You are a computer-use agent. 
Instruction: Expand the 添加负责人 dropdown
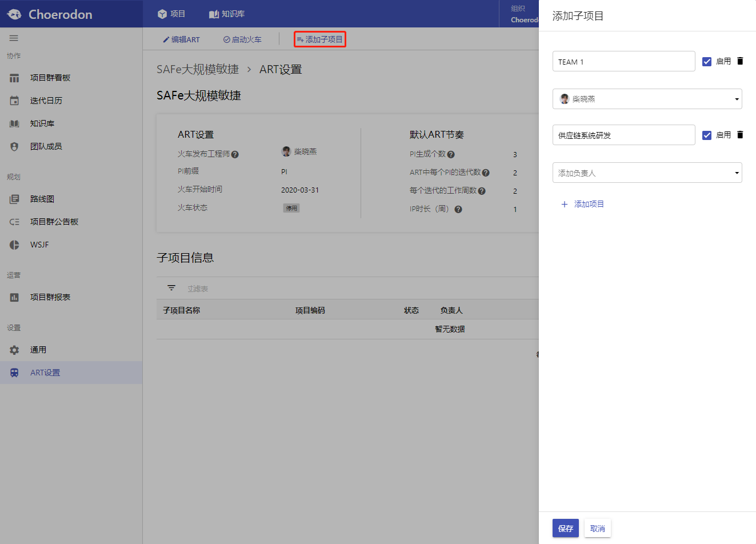coord(647,172)
